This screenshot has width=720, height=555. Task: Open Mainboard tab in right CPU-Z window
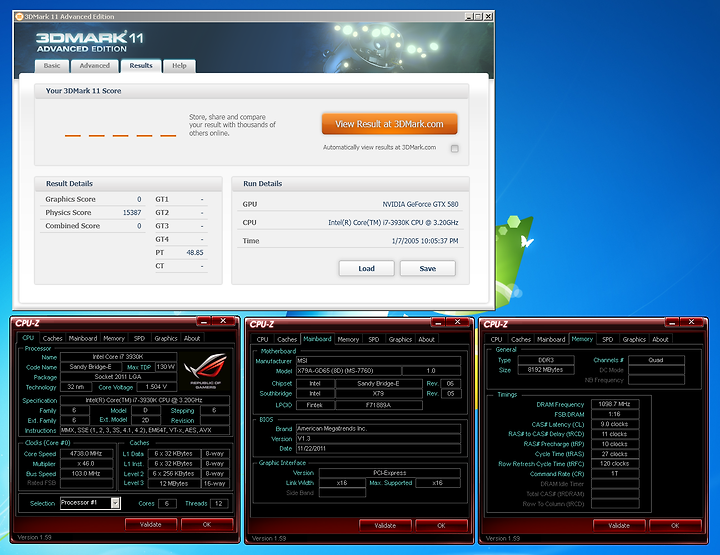(551, 339)
